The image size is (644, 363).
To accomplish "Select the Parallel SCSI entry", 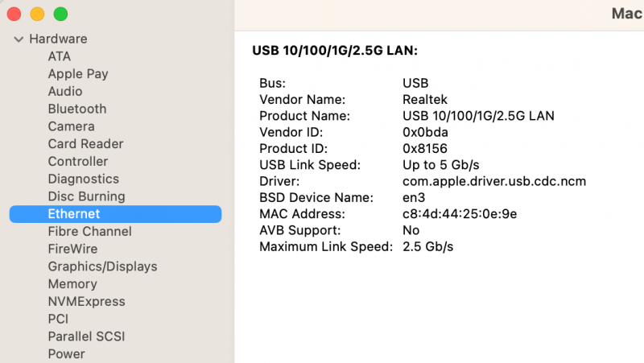I will 86,336.
